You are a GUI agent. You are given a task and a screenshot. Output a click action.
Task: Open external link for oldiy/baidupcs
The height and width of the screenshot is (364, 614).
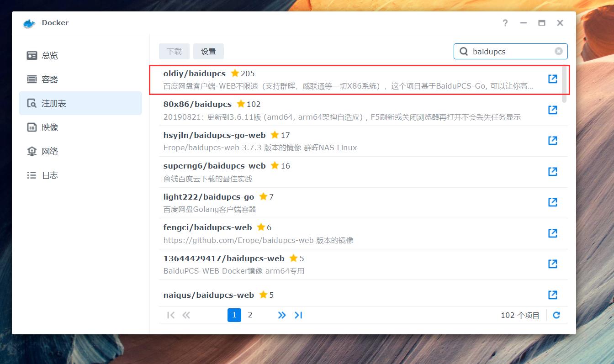[552, 79]
